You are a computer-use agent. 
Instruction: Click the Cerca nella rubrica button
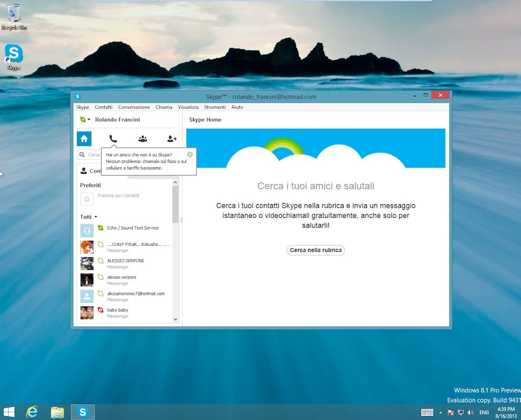315,250
